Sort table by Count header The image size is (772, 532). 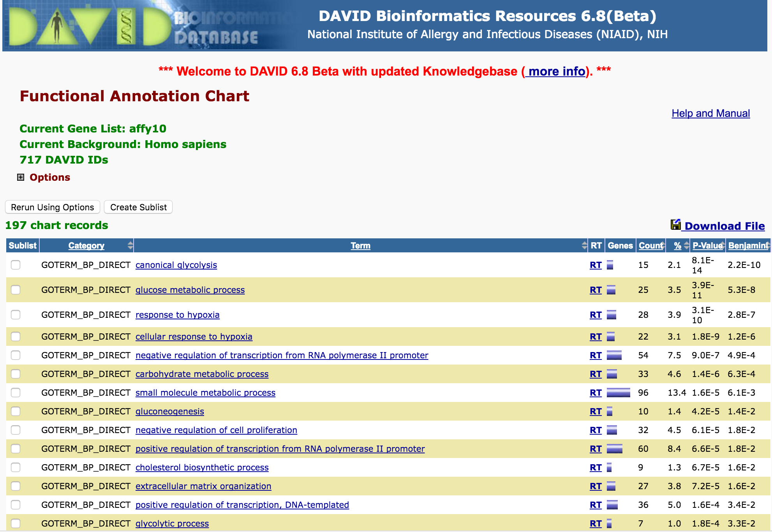(x=650, y=245)
